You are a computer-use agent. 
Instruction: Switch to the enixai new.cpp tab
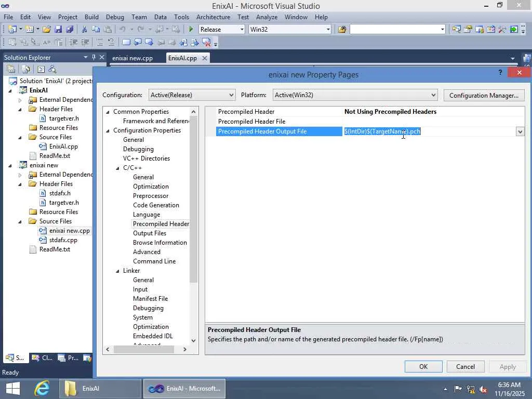click(132, 58)
